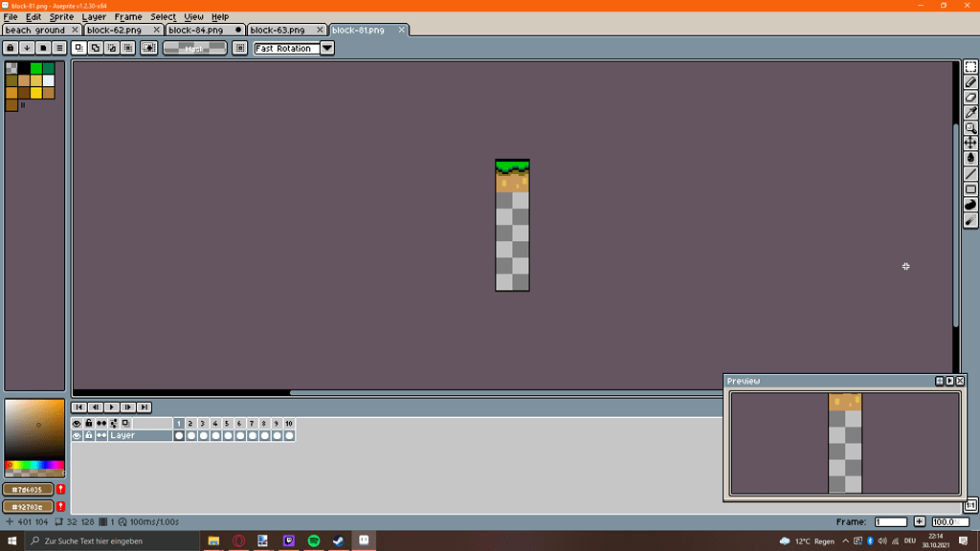
Task: Select the Eraser tool
Action: point(970,98)
